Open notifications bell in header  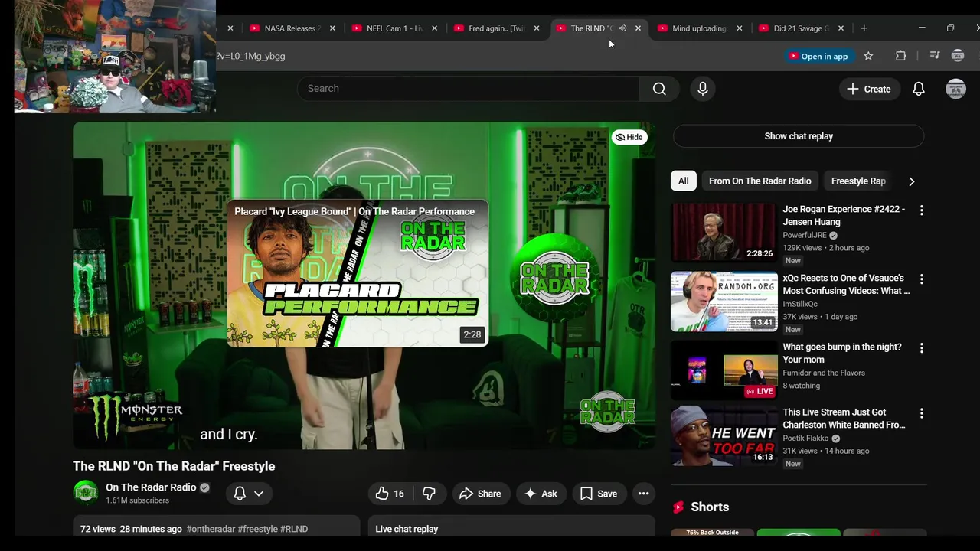click(919, 89)
